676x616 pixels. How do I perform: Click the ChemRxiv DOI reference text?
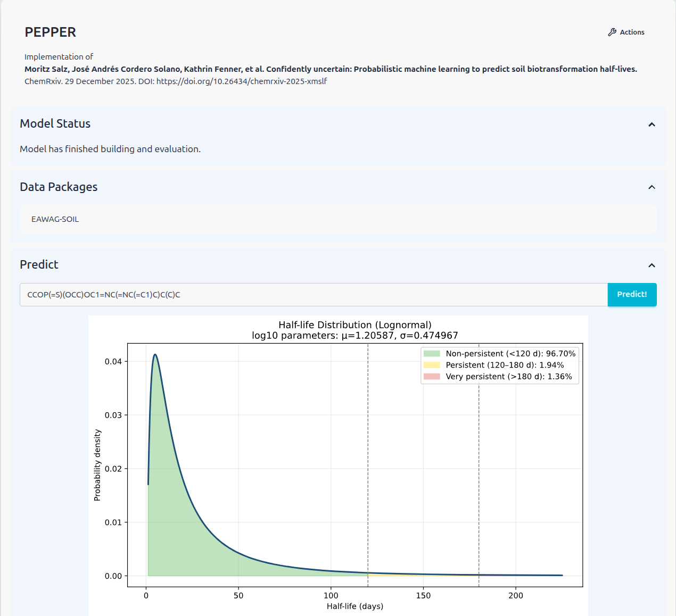(176, 81)
